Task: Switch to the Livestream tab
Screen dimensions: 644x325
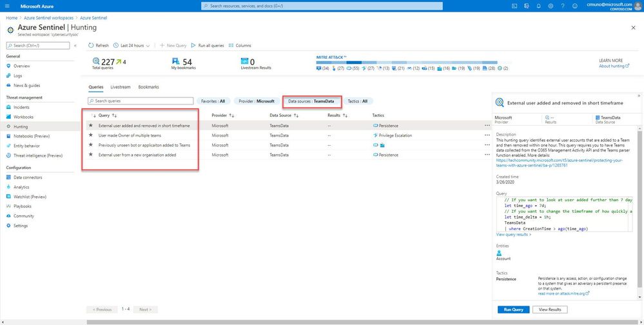Action: tap(121, 87)
